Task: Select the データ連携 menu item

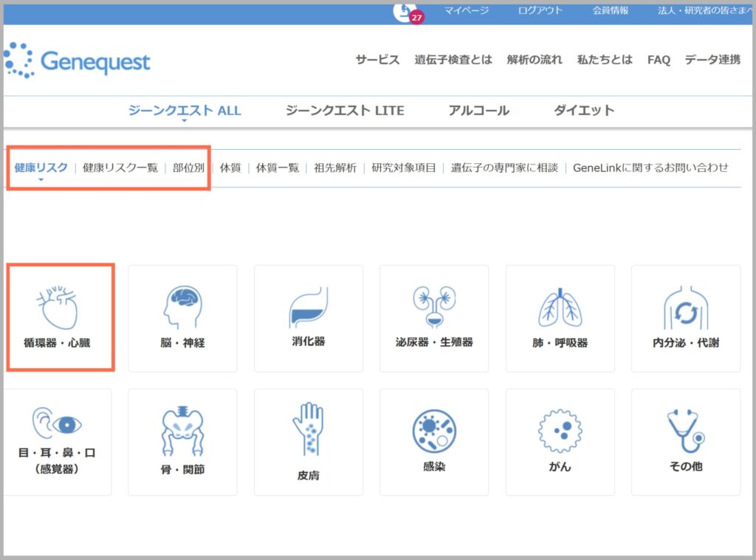Action: [x=712, y=60]
